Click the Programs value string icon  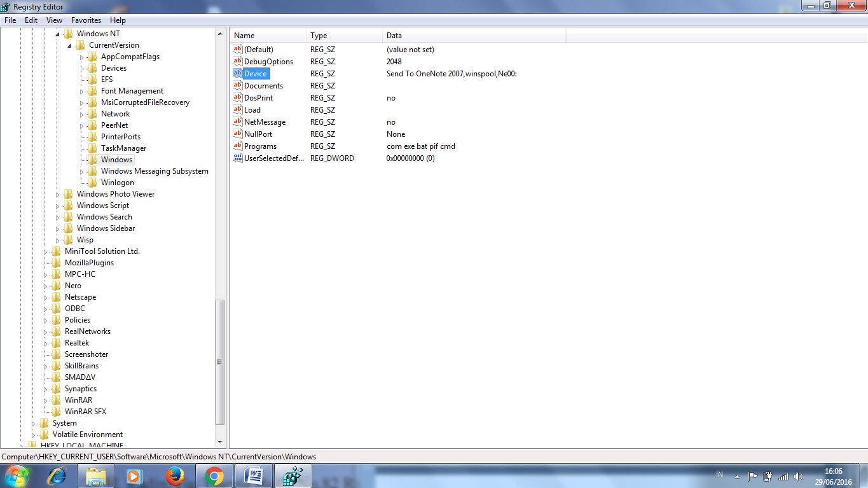click(238, 146)
